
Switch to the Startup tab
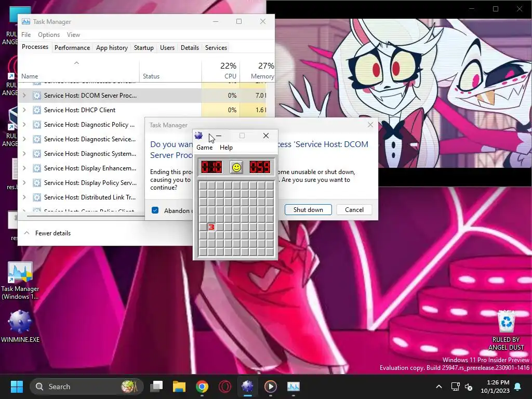click(143, 48)
